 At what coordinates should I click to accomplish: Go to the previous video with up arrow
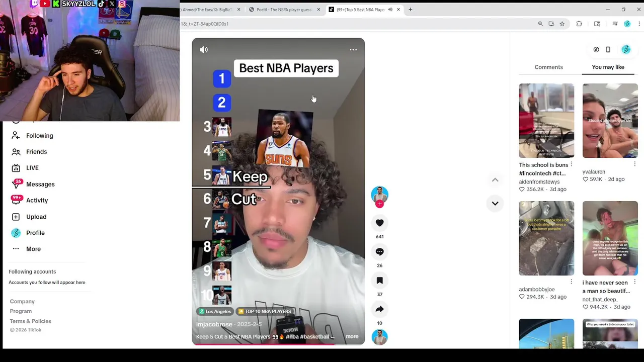[495, 180]
